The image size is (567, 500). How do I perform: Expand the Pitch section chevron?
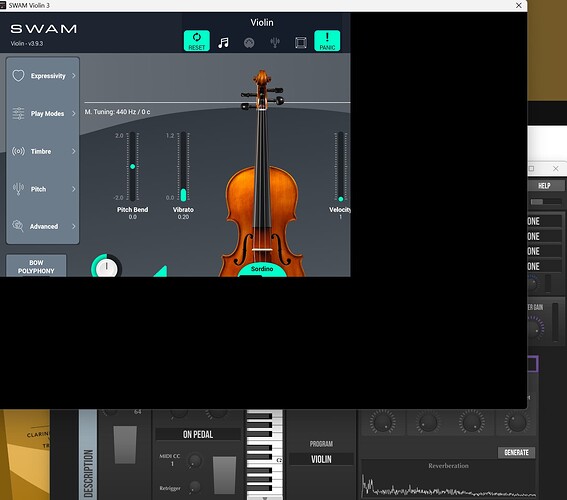click(x=74, y=189)
